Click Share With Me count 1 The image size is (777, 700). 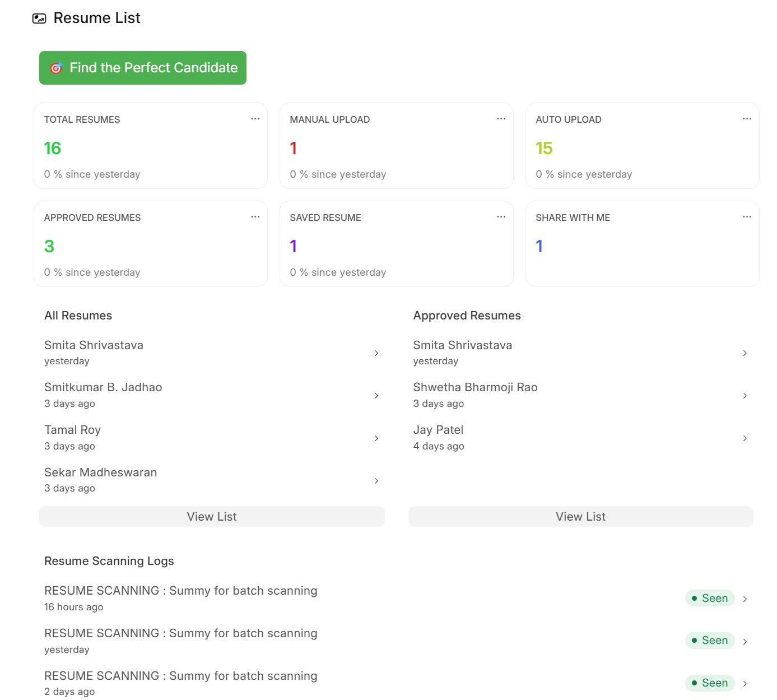(539, 246)
